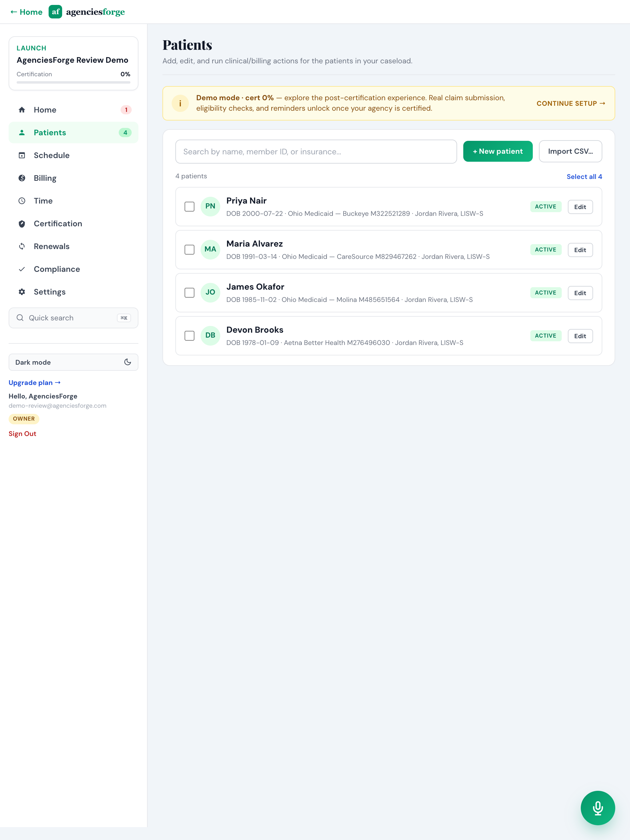The image size is (630, 840).
Task: Click CONTINUE SETUP link in banner
Action: click(x=571, y=103)
